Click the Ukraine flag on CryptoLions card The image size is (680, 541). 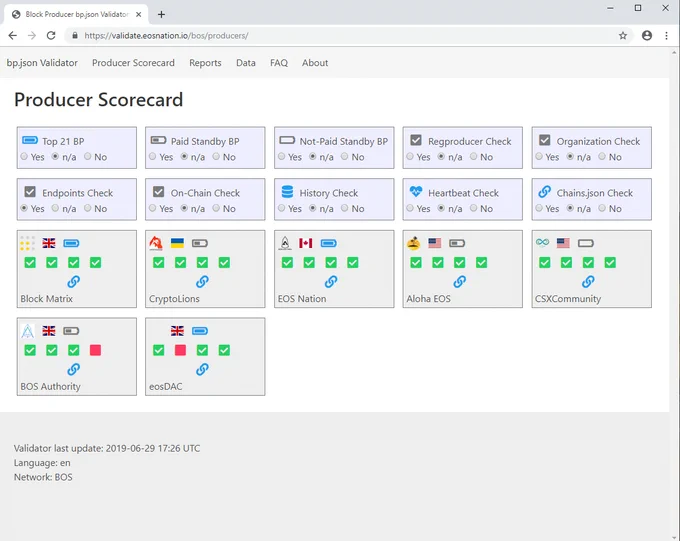click(x=177, y=243)
